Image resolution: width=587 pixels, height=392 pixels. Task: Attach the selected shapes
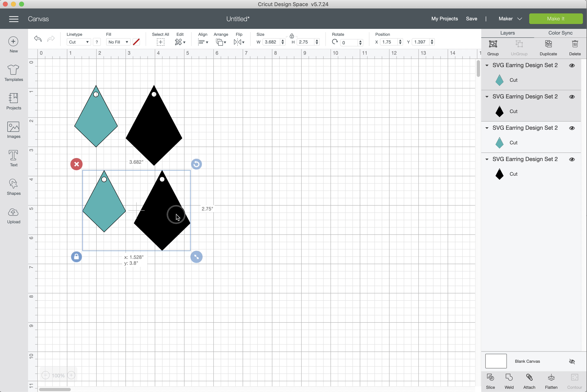529,381
